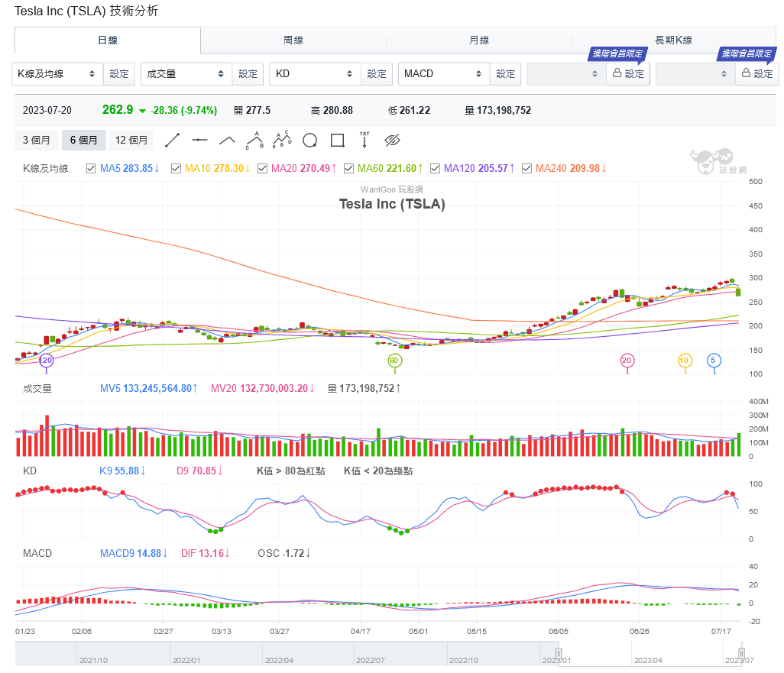
Task: Open the K線及均線 indicator dropdown
Action: [x=57, y=74]
